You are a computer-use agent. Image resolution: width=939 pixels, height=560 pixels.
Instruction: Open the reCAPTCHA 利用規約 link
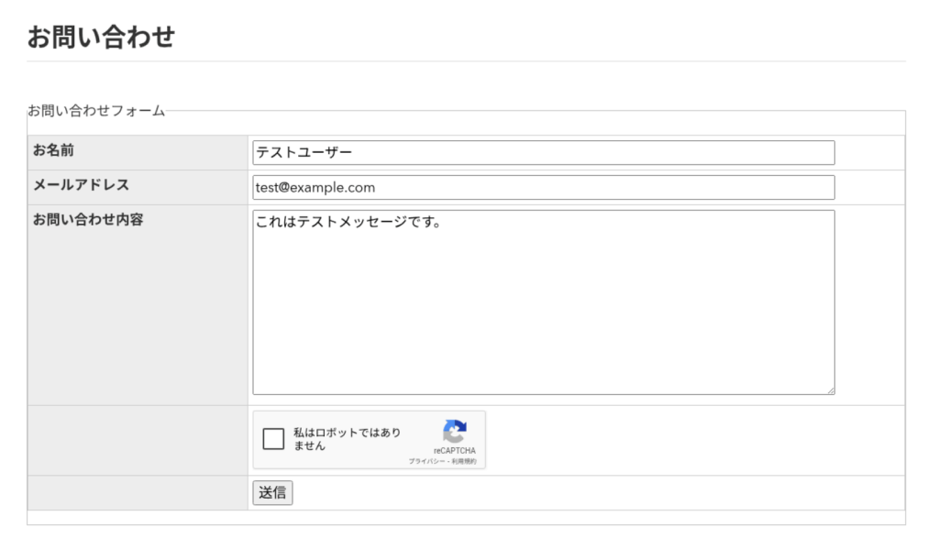[464, 462]
